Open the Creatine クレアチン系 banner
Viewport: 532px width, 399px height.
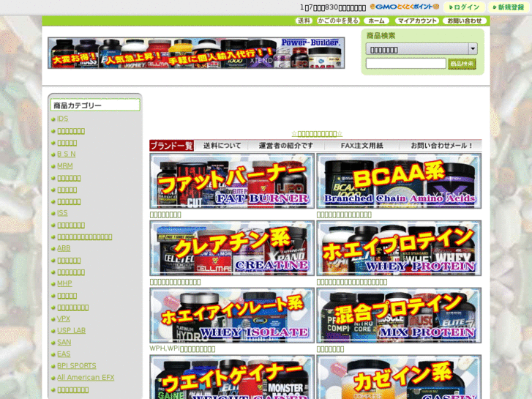coord(232,248)
